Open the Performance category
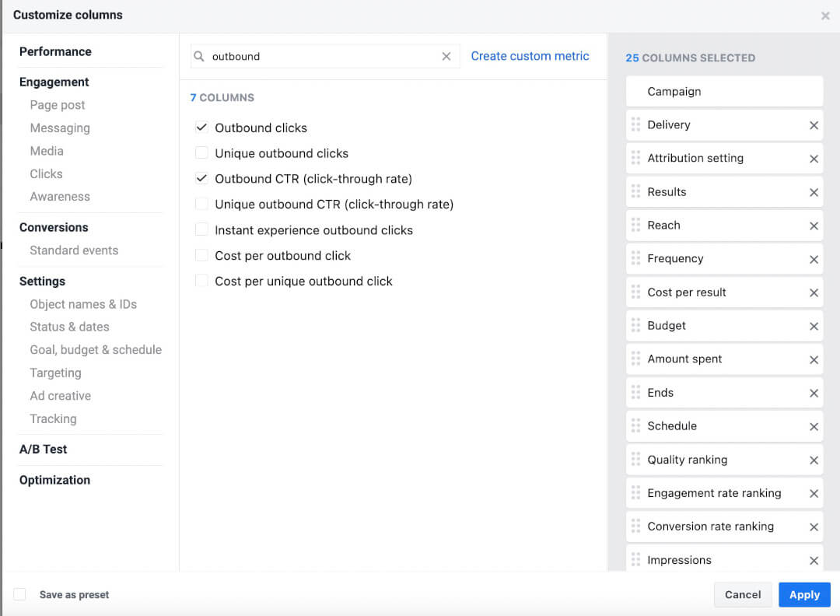 [x=55, y=51]
